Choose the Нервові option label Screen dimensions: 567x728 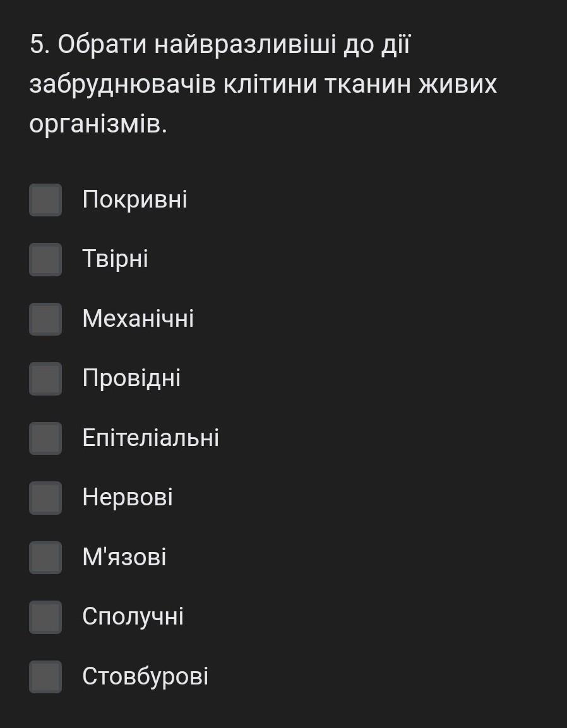[127, 498]
